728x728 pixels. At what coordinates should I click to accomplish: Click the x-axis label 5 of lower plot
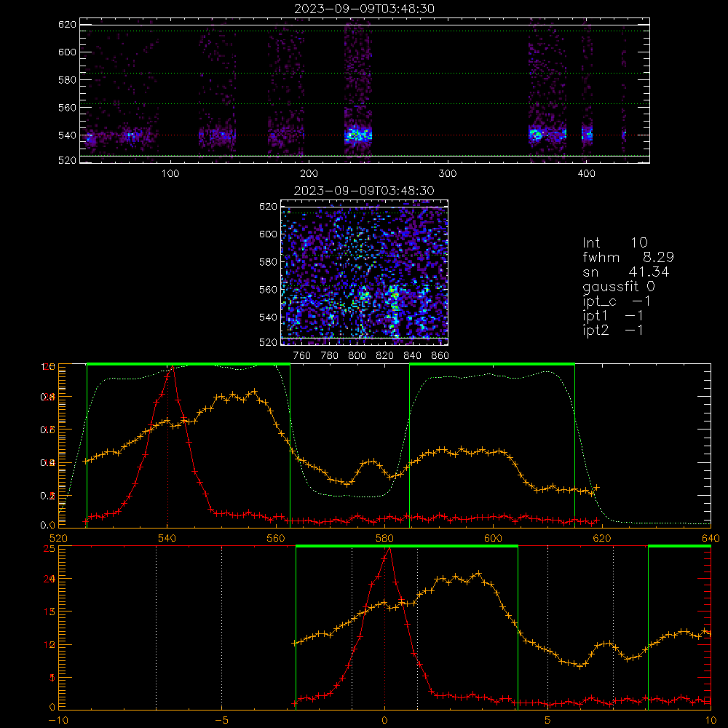click(x=547, y=720)
